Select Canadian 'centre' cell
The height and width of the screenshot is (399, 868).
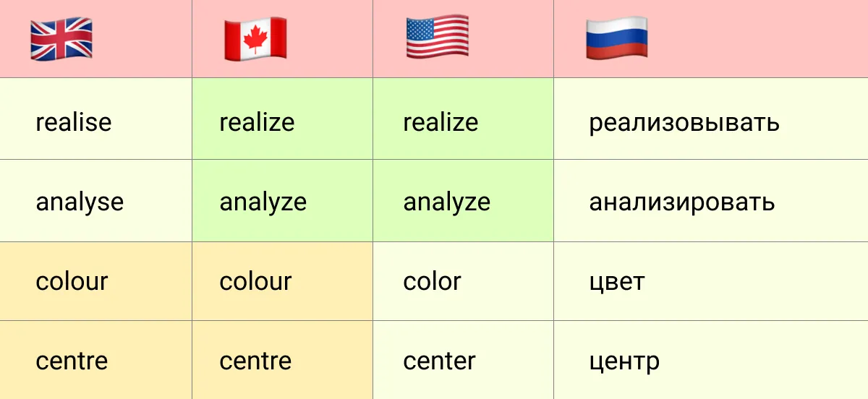point(282,360)
